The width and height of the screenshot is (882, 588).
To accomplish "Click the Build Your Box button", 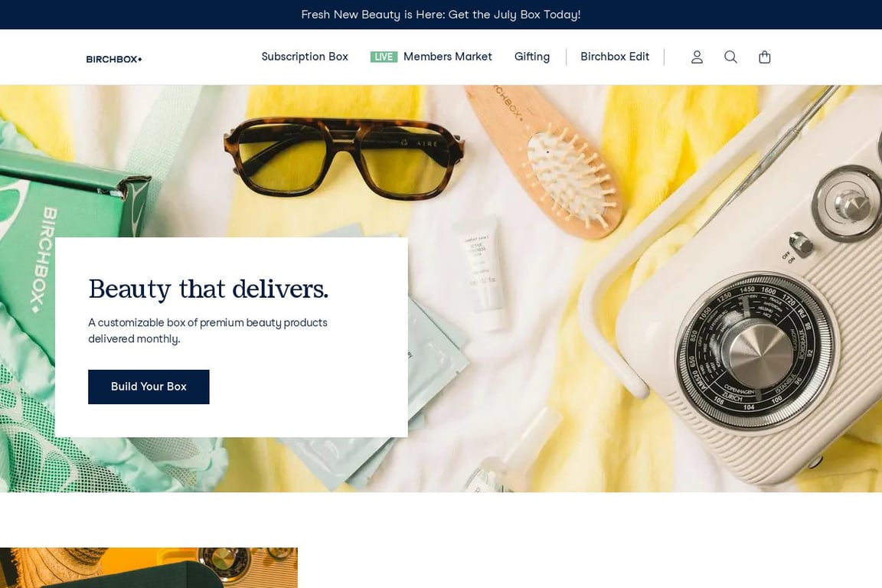I will click(x=149, y=387).
